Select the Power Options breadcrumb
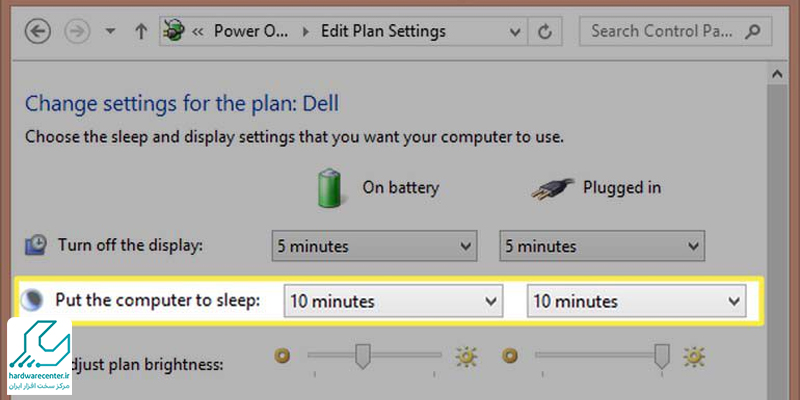 251,32
